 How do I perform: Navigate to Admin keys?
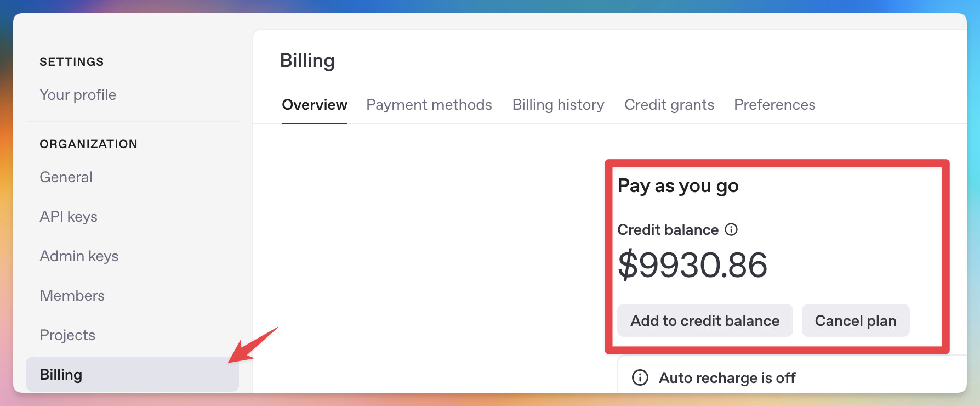[x=79, y=256]
